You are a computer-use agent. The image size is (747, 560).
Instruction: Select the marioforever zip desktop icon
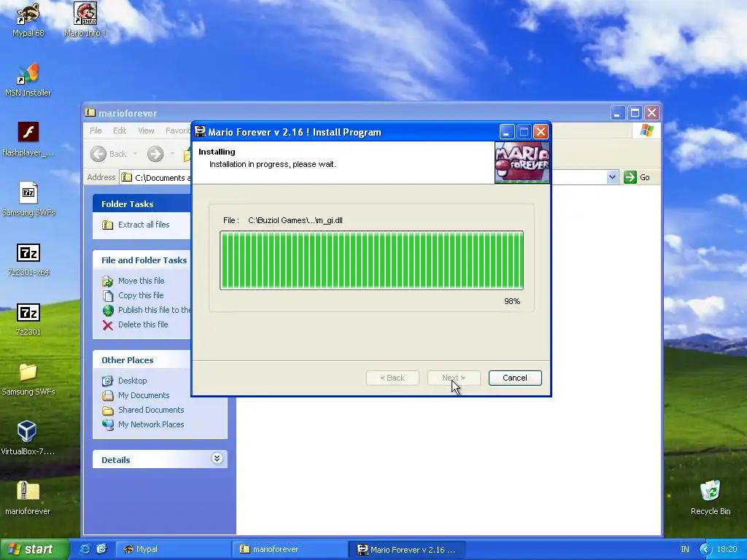(28, 498)
